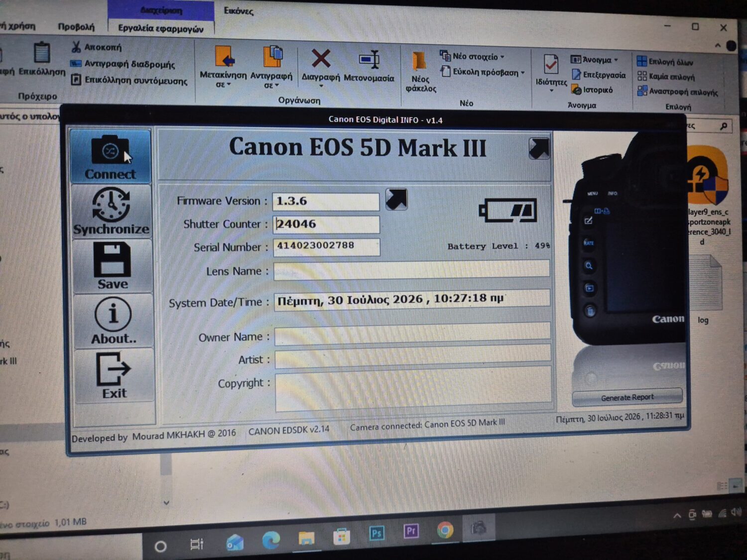Image resolution: width=747 pixels, height=560 pixels.
Task: Click the Canon camera body picture
Action: tap(627, 239)
